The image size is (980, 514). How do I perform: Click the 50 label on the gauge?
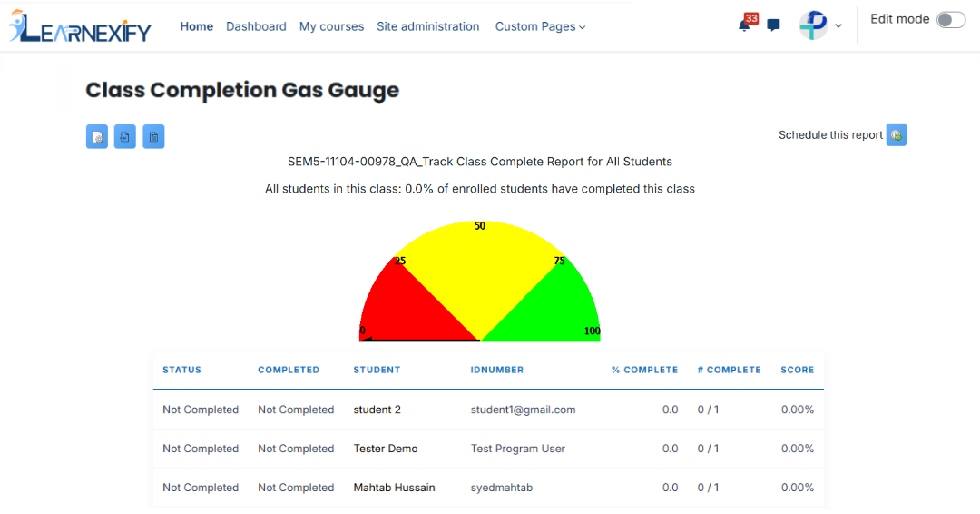coord(480,226)
